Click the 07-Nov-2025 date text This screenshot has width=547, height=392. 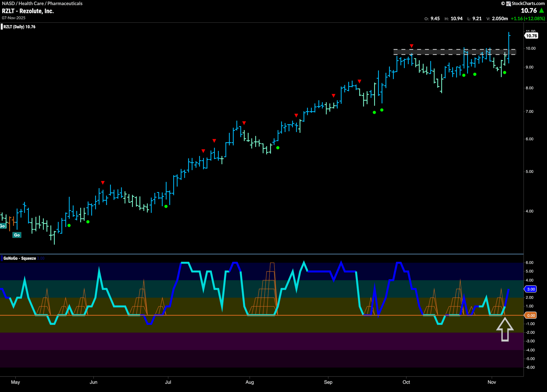pyautogui.click(x=13, y=18)
